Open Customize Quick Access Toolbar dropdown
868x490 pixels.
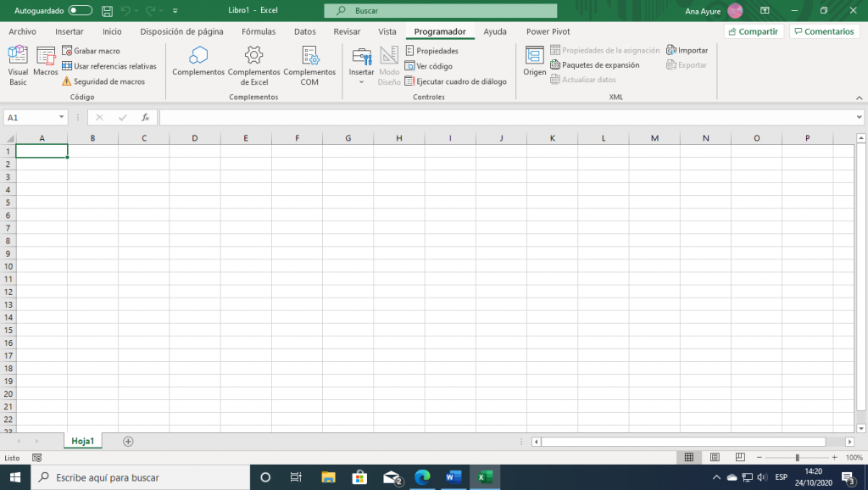(x=175, y=10)
